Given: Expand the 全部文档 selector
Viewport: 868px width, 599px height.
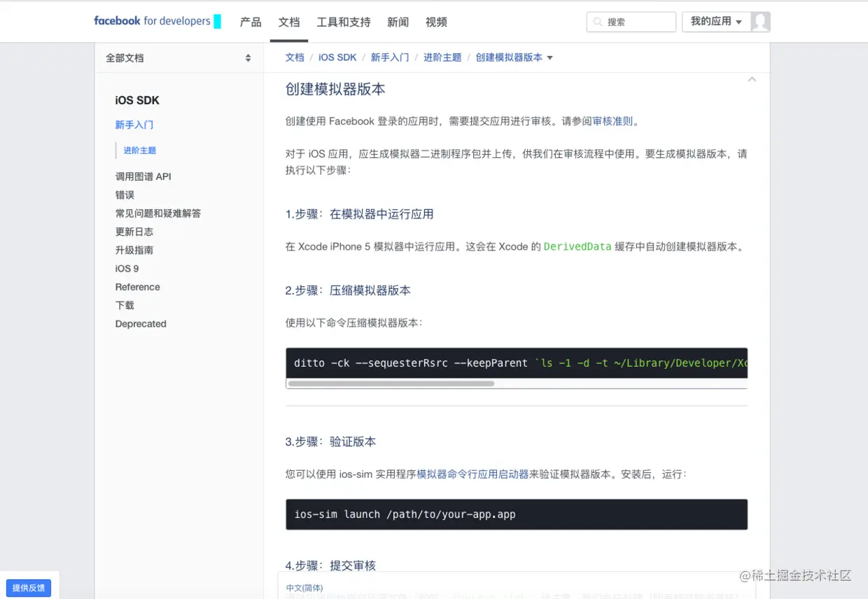Looking at the screenshot, I should 179,58.
